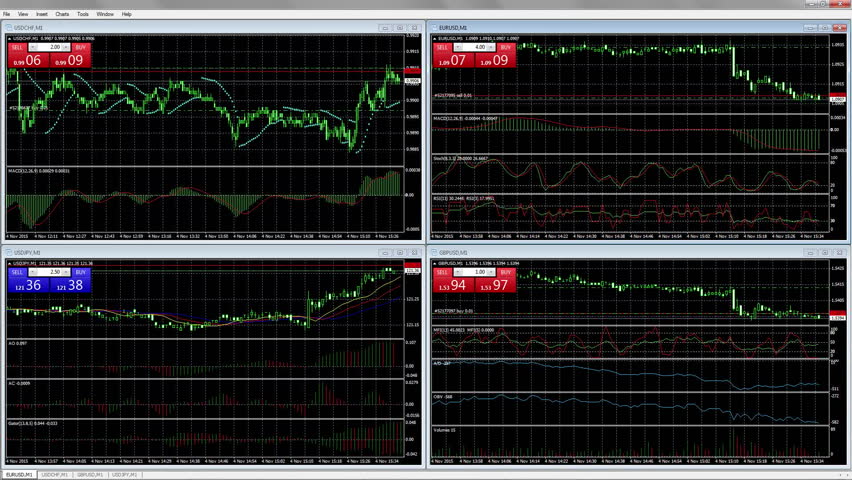
Task: Click the EURUSD,M1 chart window icon
Action: click(x=434, y=28)
